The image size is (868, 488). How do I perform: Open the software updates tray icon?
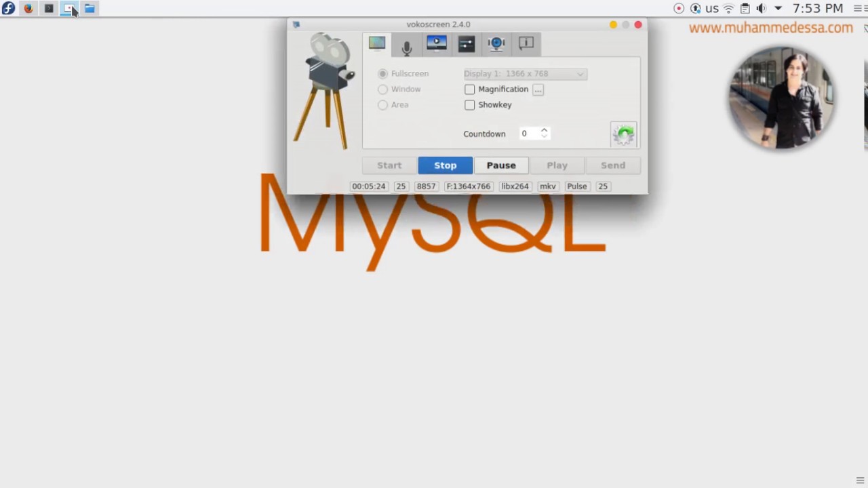pyautogui.click(x=696, y=8)
